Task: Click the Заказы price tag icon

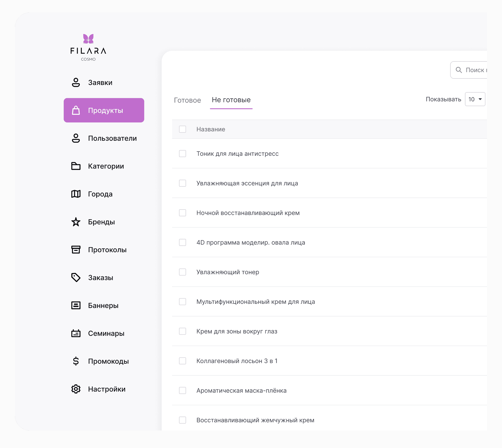Action: [76, 277]
